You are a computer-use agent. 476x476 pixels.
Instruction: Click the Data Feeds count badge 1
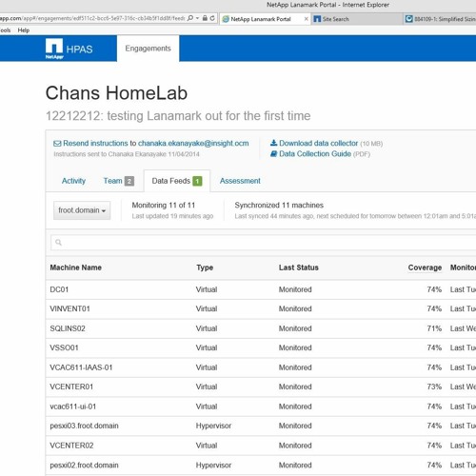click(x=197, y=181)
